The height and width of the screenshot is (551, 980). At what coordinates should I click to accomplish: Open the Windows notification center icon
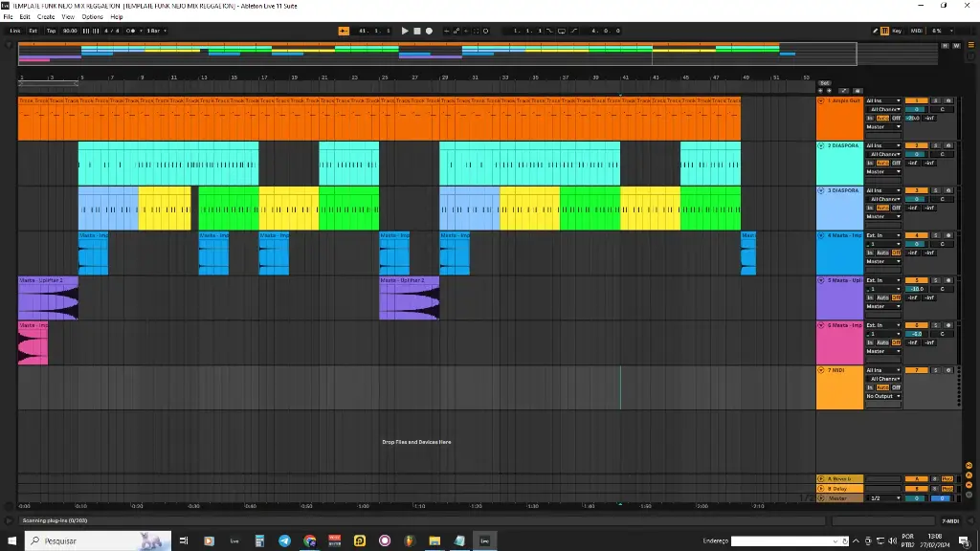pyautogui.click(x=965, y=541)
